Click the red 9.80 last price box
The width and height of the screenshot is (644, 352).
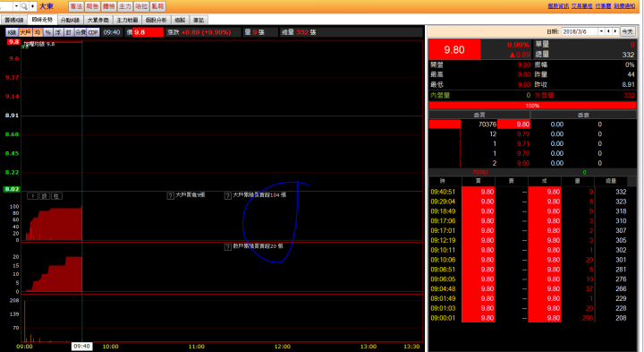454,50
